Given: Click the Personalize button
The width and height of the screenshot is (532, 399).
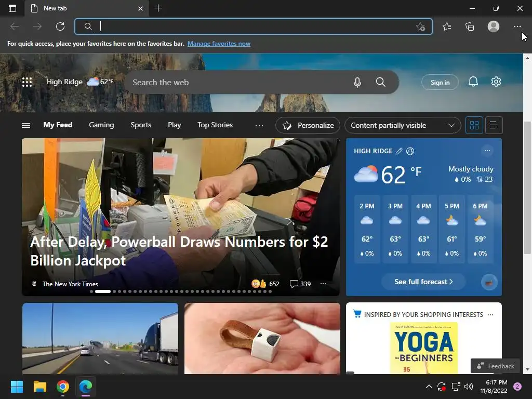Looking at the screenshot, I should pos(308,125).
